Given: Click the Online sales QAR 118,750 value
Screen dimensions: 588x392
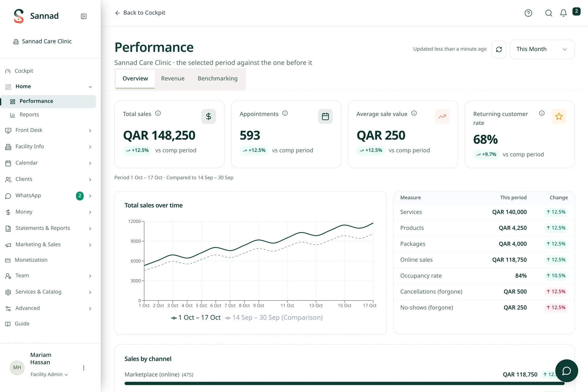Looking at the screenshot, I should point(509,260).
